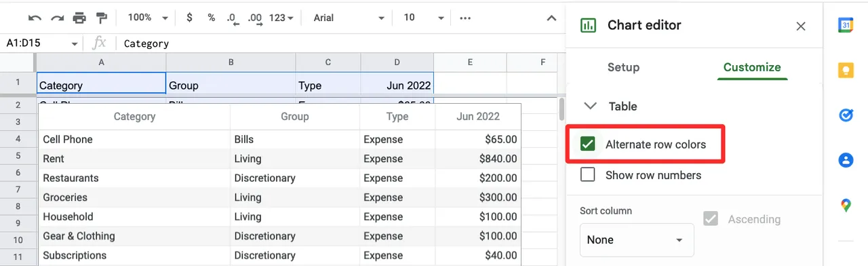Open the font size 10 dropdown

click(424, 18)
